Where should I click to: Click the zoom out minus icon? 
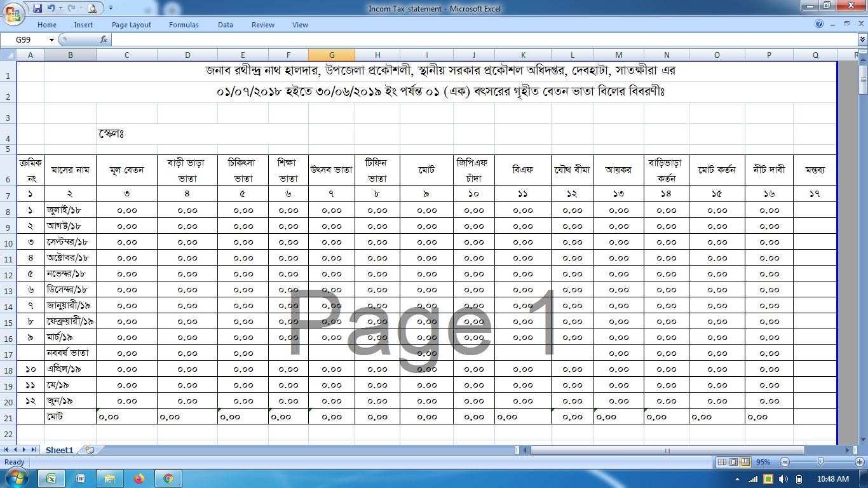[x=785, y=462]
